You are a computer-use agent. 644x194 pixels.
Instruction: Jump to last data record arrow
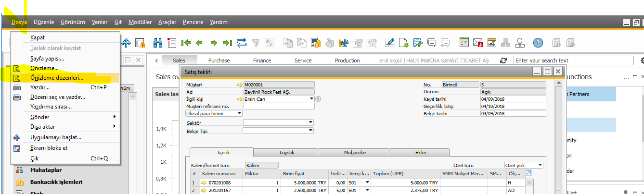pyautogui.click(x=227, y=43)
